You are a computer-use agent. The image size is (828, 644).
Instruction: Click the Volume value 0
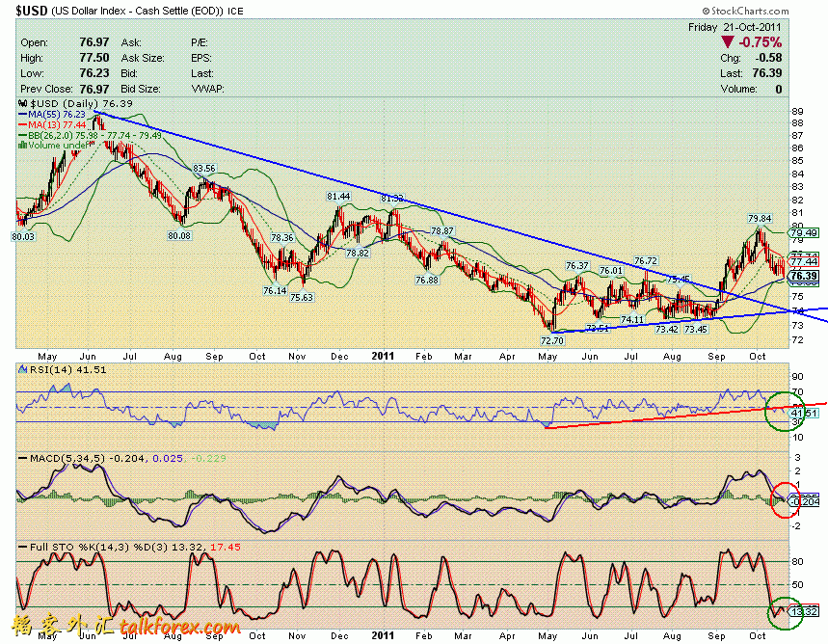pyautogui.click(x=779, y=89)
